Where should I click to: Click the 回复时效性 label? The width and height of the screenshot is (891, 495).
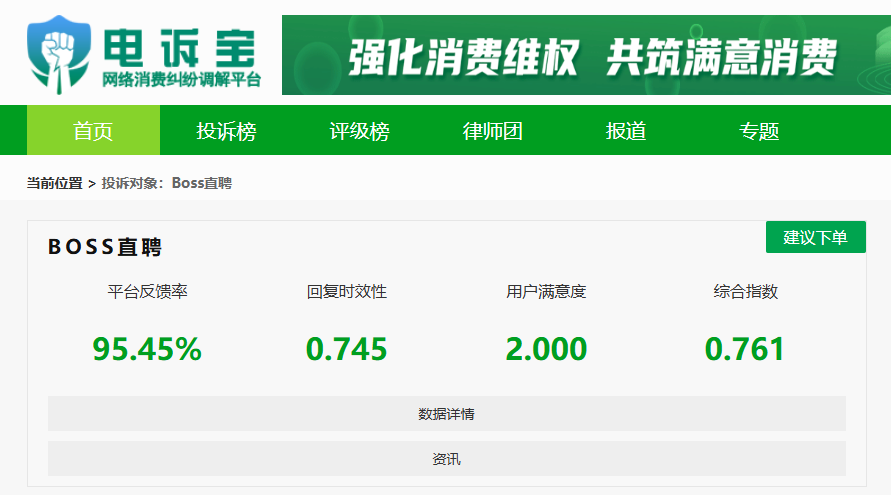coord(347,292)
